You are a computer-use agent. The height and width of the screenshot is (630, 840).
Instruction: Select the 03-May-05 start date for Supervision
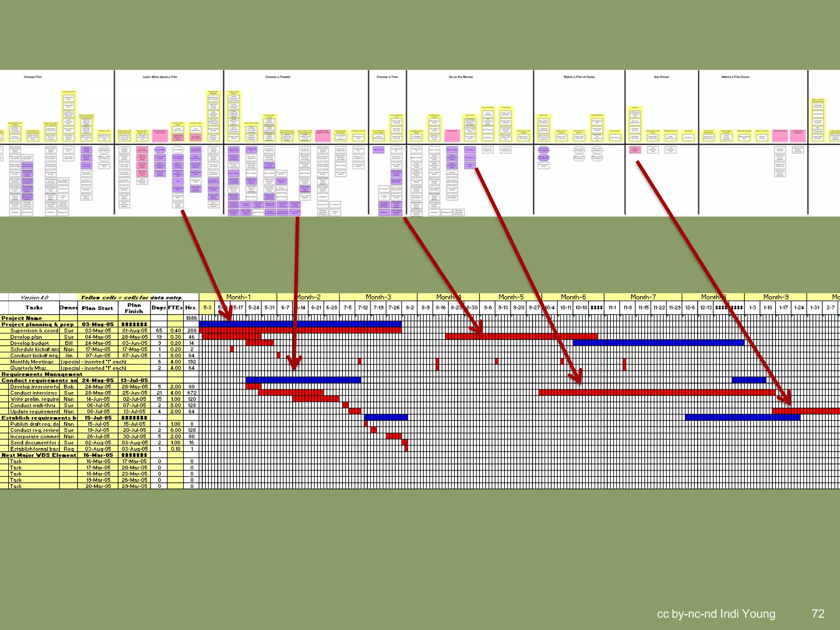98,331
